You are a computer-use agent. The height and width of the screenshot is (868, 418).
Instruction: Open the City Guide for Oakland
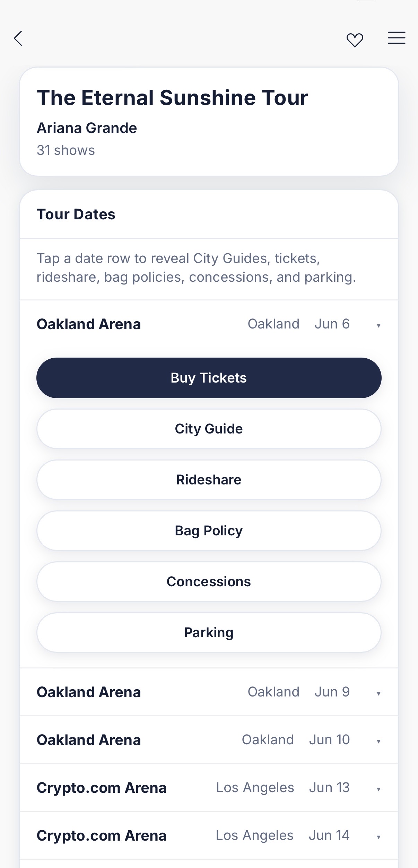point(209,429)
